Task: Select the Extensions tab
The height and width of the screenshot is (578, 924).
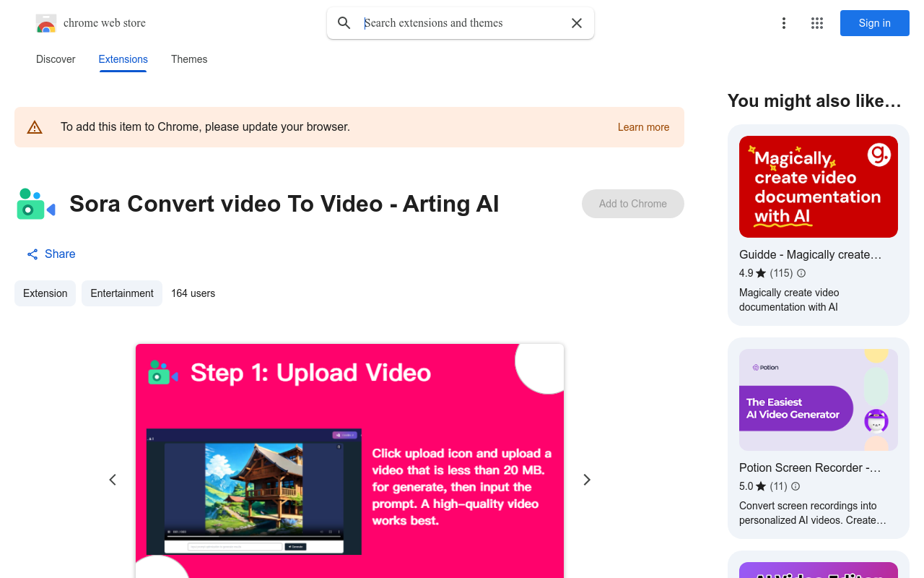Action: pos(123,59)
